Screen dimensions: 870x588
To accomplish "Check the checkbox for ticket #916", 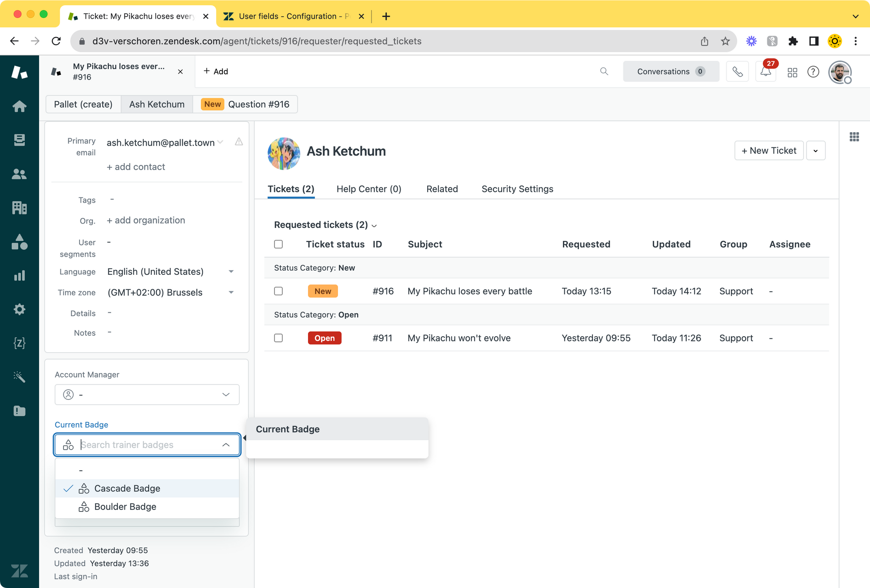I will click(278, 291).
